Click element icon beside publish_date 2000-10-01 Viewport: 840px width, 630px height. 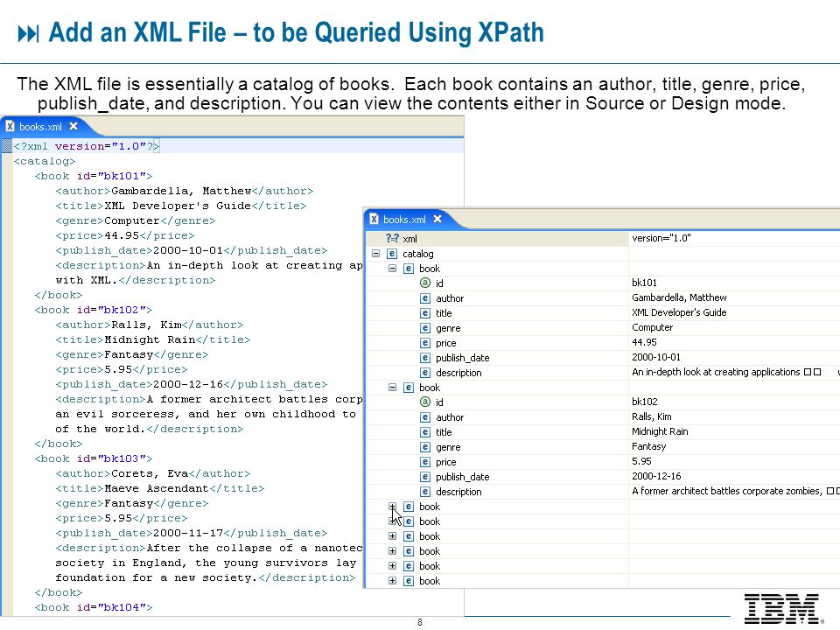click(x=425, y=358)
